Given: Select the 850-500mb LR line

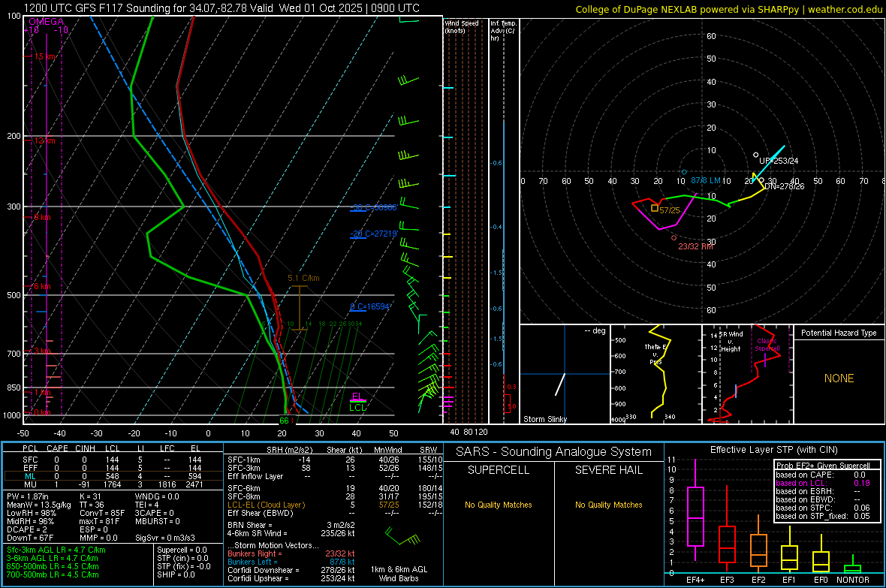Looking at the screenshot, I should point(53,566).
